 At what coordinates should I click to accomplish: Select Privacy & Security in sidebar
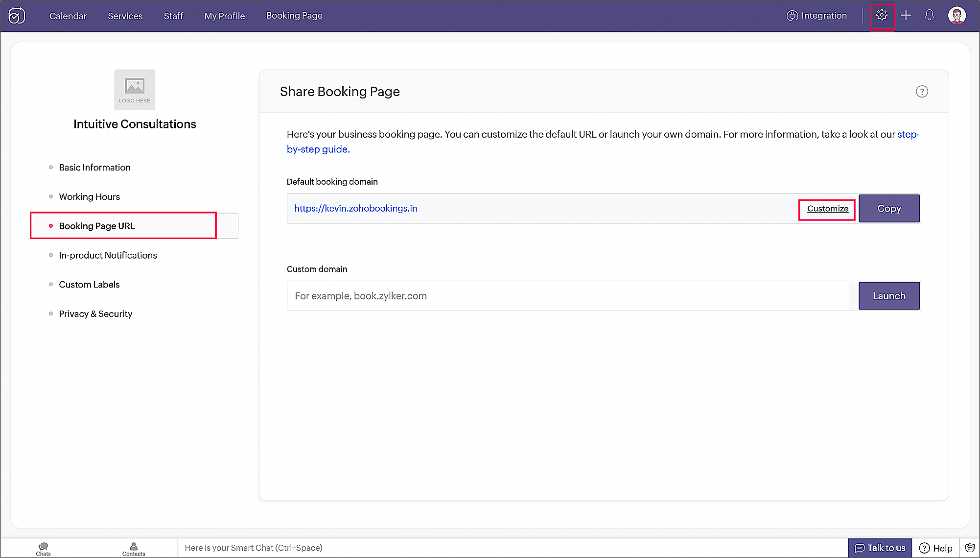[x=95, y=314]
